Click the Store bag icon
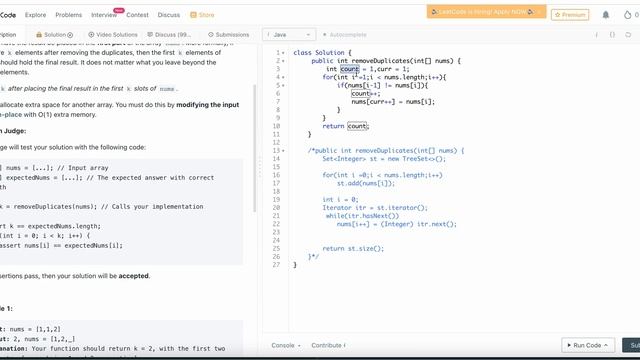 click(193, 15)
